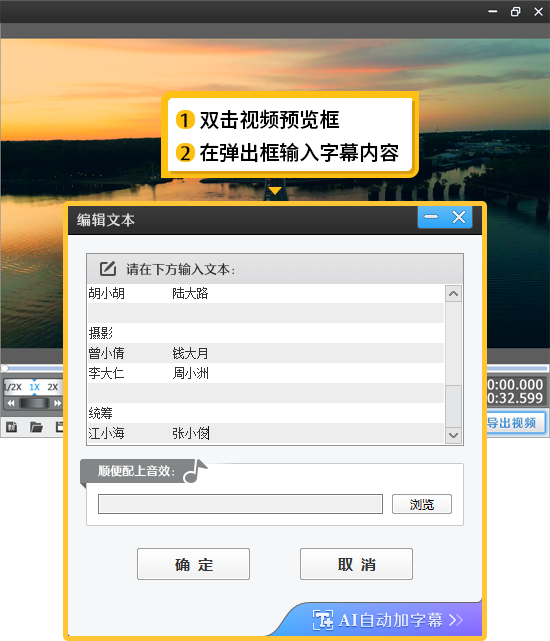Select 1X playback speed in main window
This screenshot has width=550, height=641.
(34, 387)
